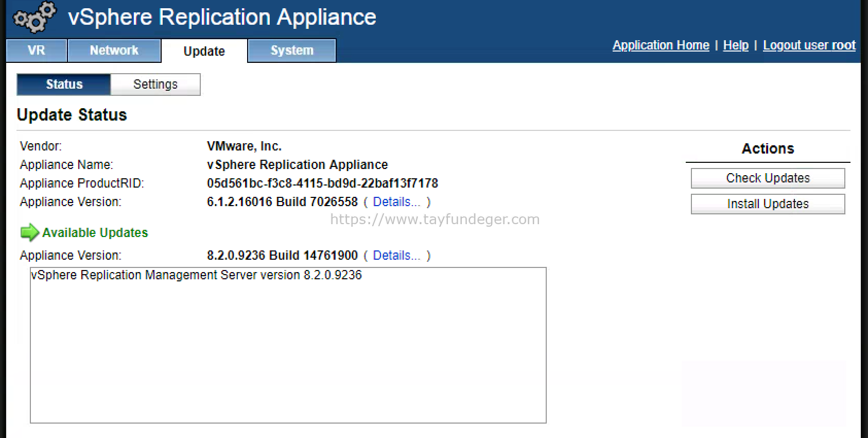Click the vendor value VMware, Inc.
This screenshot has height=438, width=868.
[x=244, y=146]
